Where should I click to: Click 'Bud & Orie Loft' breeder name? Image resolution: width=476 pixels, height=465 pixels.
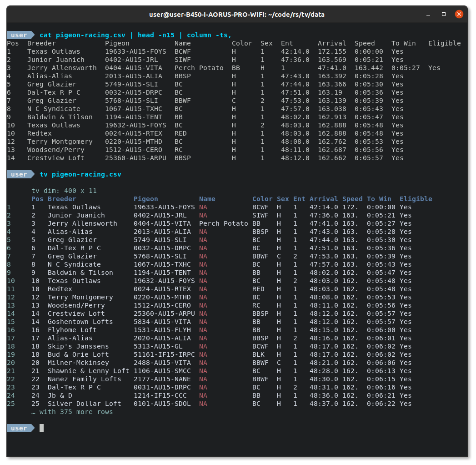(78, 355)
